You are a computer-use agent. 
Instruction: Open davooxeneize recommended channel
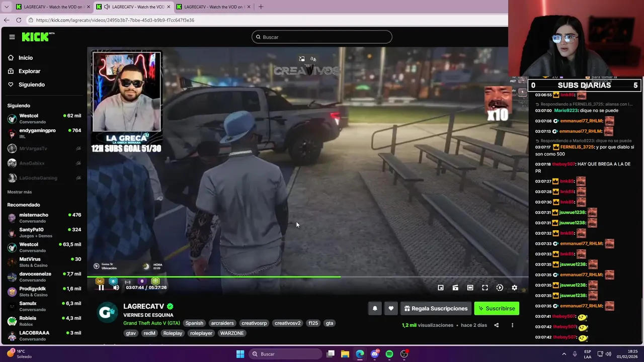(44, 277)
